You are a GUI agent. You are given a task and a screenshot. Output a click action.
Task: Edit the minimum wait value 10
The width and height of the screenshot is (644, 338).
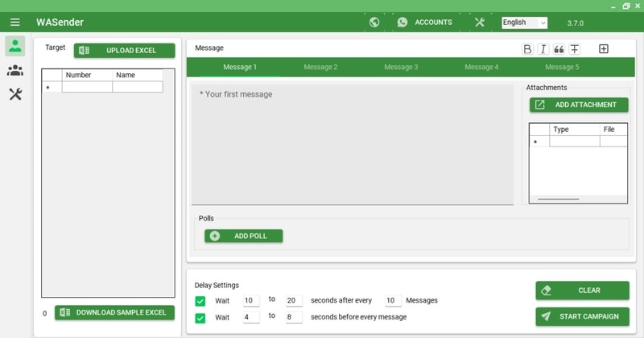pyautogui.click(x=251, y=301)
